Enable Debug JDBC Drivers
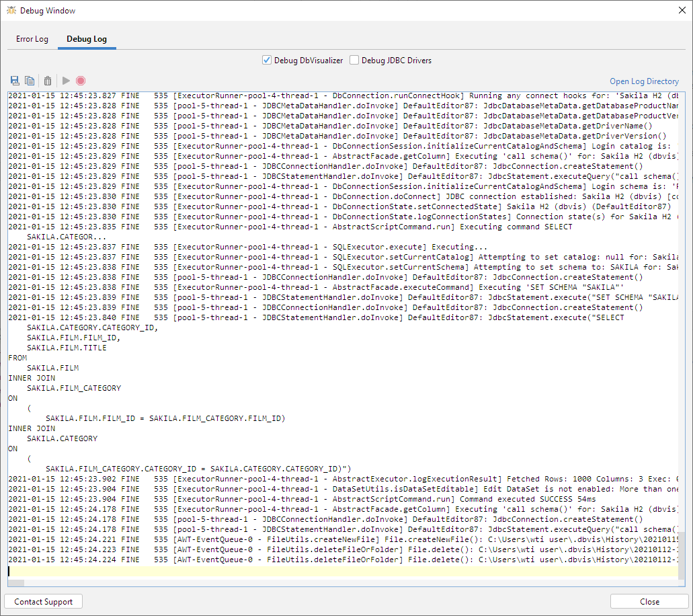This screenshot has width=693, height=616. [354, 60]
